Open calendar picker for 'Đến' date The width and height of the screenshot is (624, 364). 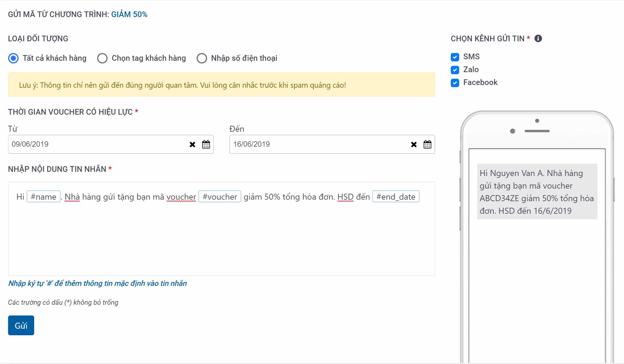point(427,144)
